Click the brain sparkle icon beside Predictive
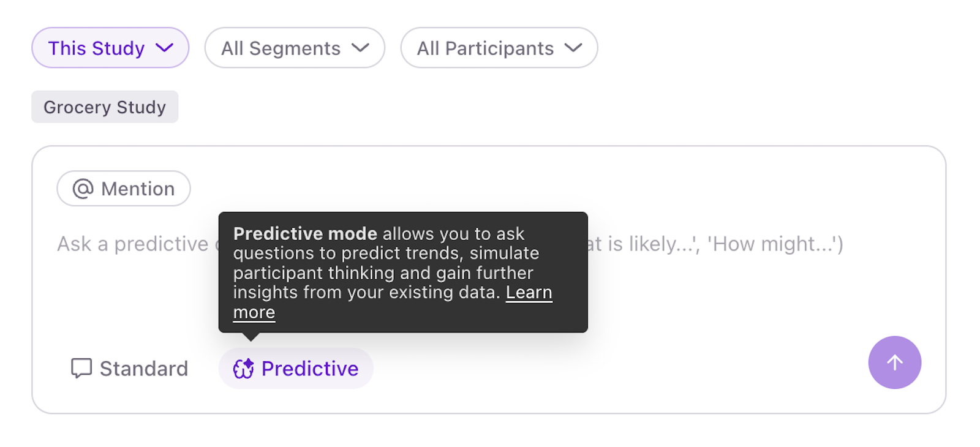Viewport: 980px width, 447px height. (243, 369)
